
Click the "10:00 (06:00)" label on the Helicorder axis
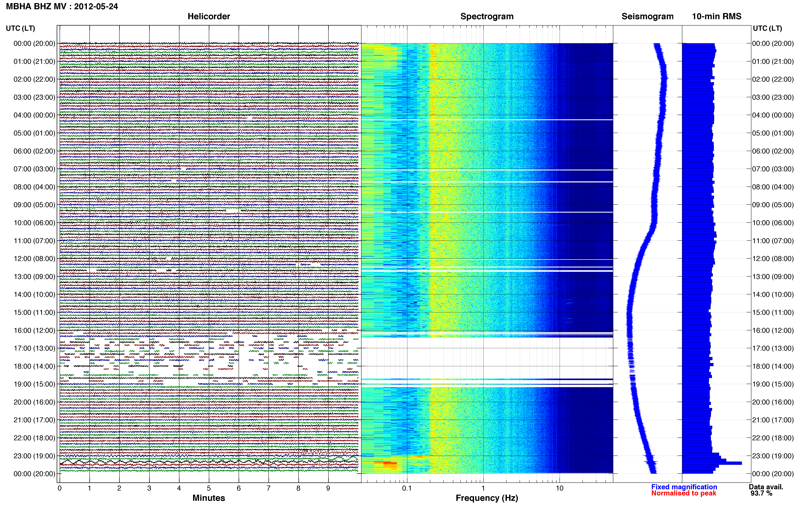34,223
